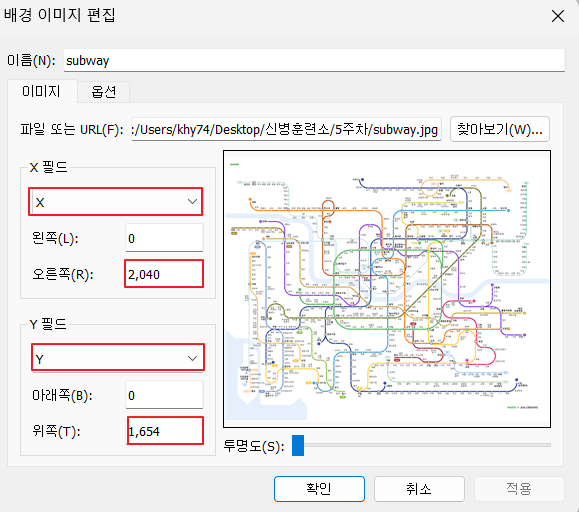Click the 이름(N) name field containing subway
The image size is (579, 512).
[314, 61]
